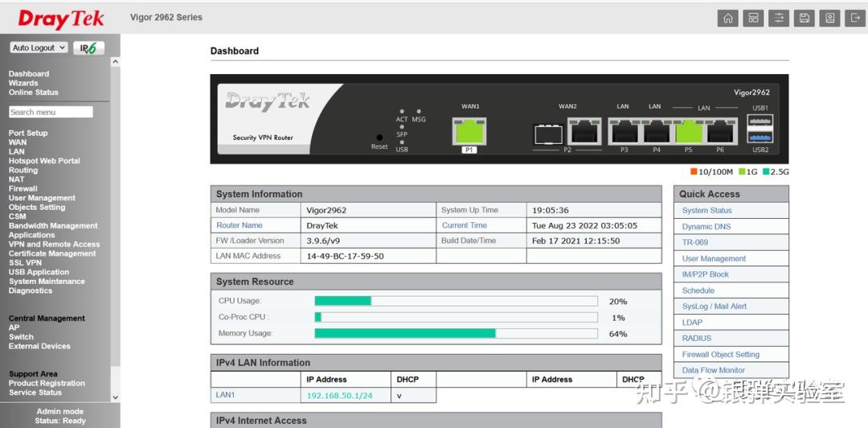Open RADIUS in Quick Access
The height and width of the screenshot is (428, 868).
point(697,338)
